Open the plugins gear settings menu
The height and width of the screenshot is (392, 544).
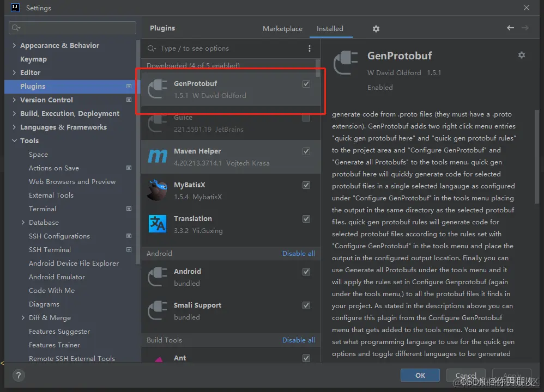pos(376,29)
